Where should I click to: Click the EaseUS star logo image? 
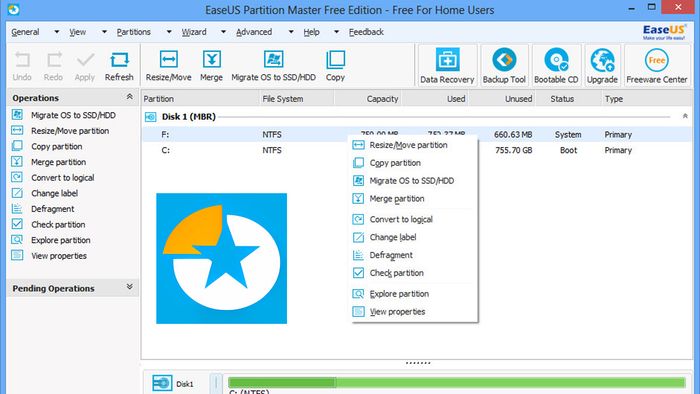[x=221, y=258]
